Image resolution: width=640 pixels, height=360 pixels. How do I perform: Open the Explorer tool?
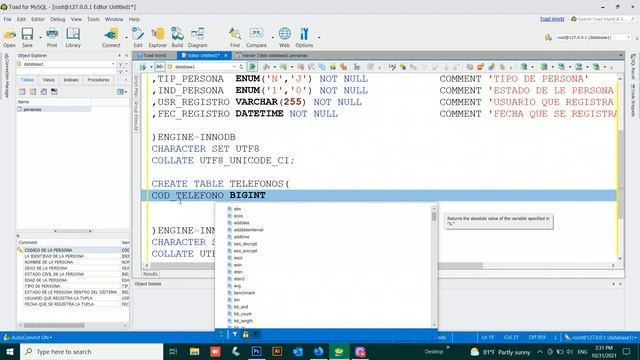(158, 38)
